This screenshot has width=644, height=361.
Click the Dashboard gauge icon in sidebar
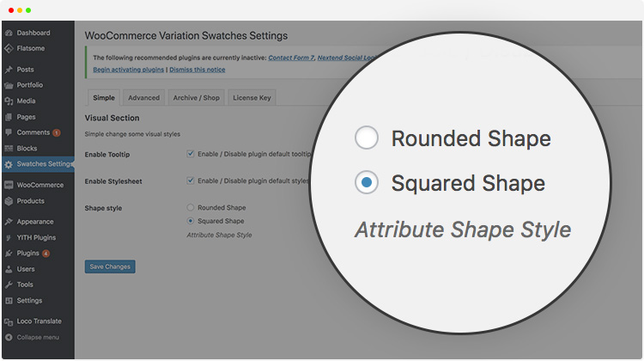coord(9,33)
